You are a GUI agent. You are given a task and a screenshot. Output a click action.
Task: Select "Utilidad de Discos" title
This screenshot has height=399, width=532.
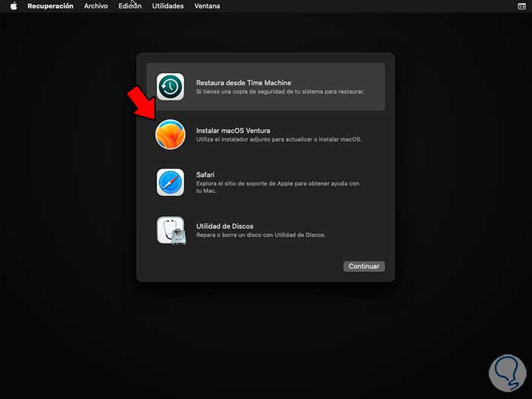(x=225, y=226)
